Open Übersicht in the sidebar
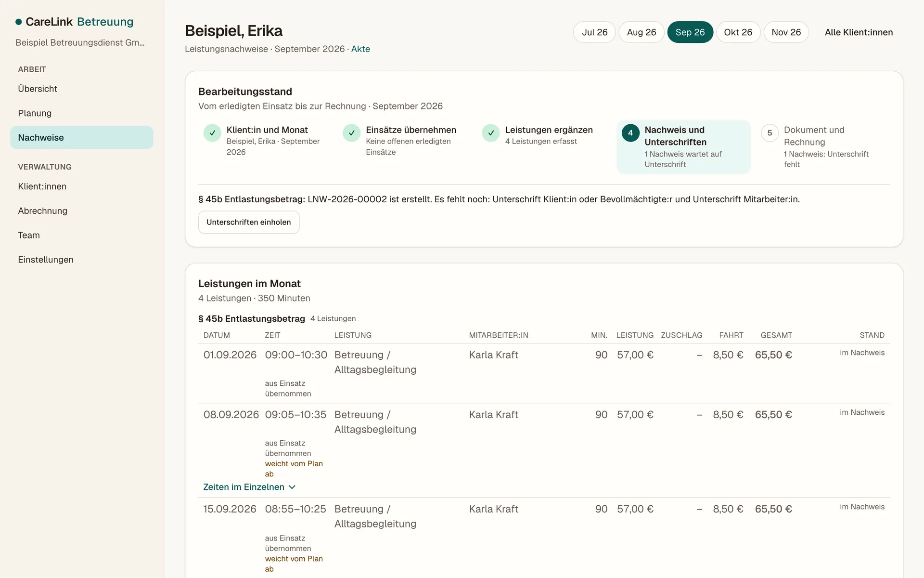Screen dimensions: 924x578 coord(82,89)
